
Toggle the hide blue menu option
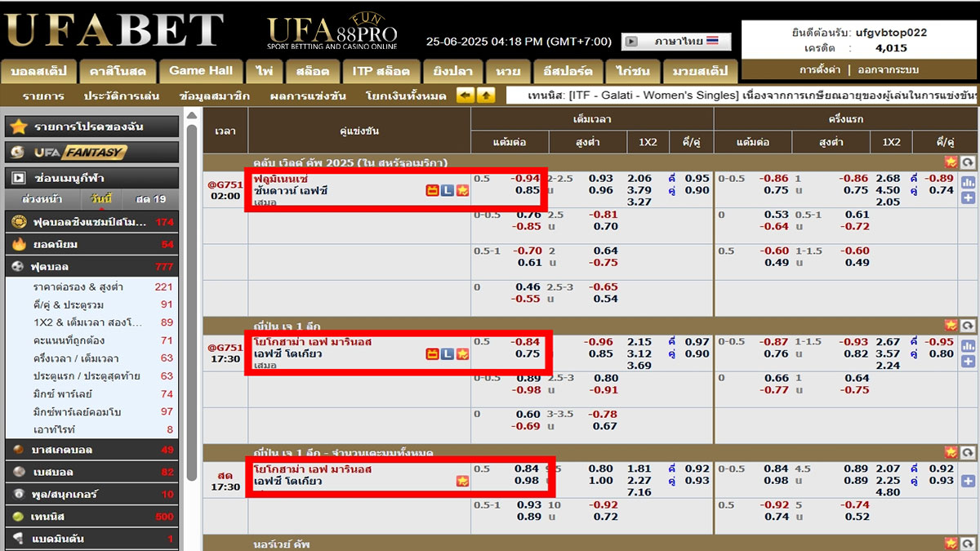pos(91,177)
